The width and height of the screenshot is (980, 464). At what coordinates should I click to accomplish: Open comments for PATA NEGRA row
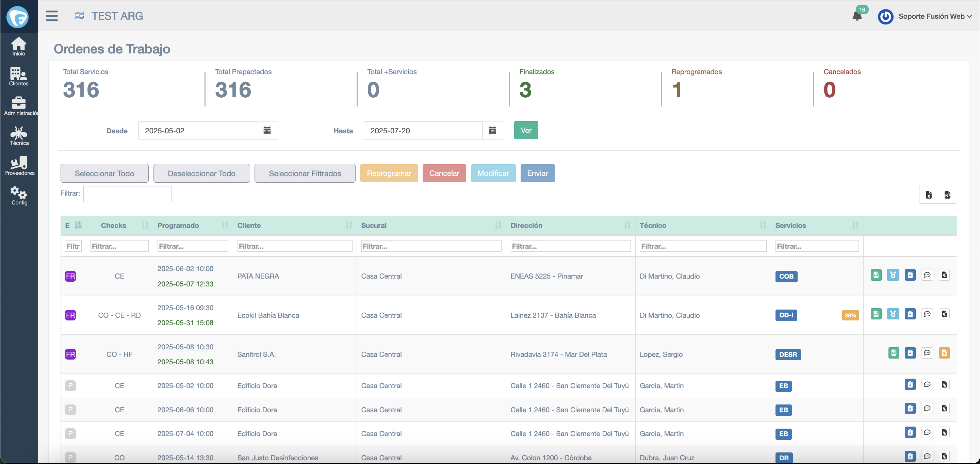tap(927, 275)
